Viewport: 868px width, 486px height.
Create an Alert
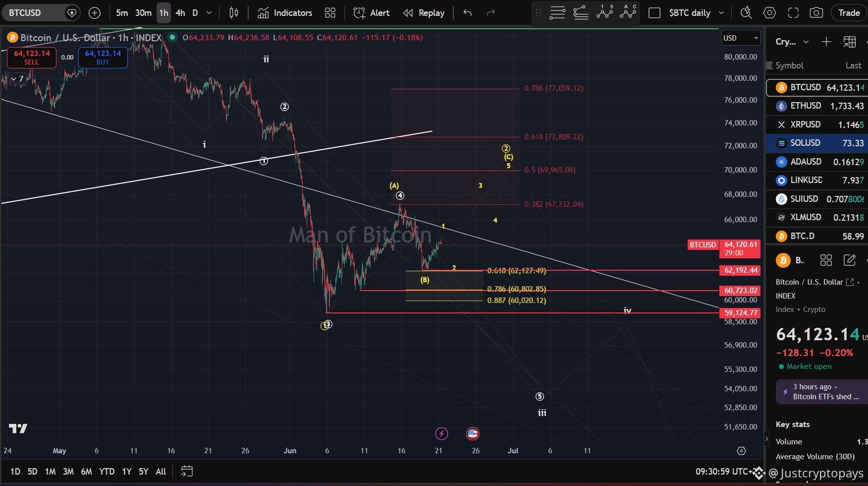tap(371, 13)
